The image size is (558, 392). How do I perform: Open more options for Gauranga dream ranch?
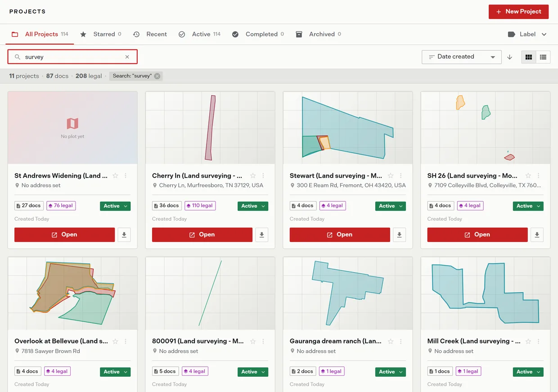pos(401,341)
